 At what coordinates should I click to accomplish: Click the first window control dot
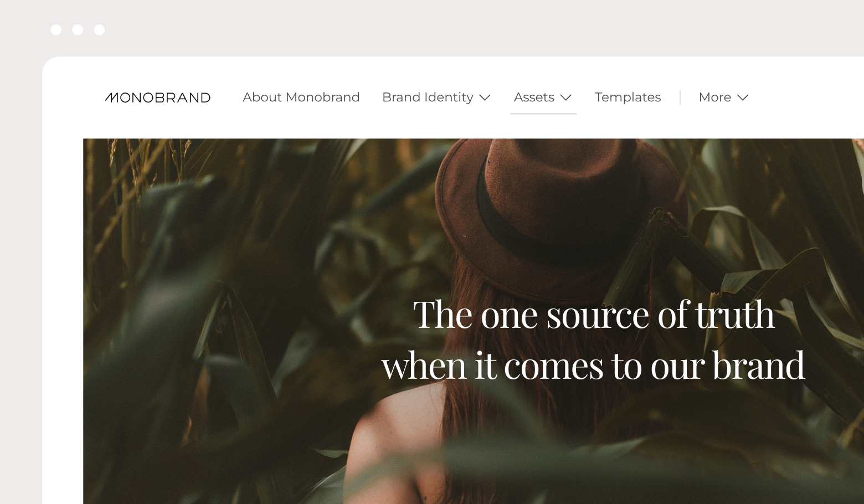56,30
